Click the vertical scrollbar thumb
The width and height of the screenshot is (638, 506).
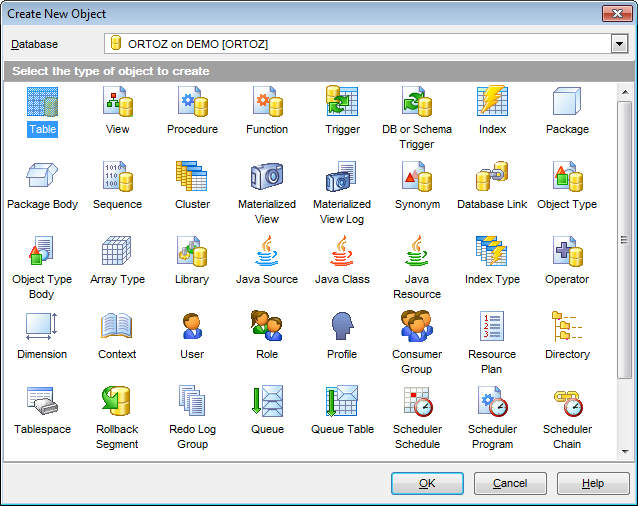(x=625, y=240)
